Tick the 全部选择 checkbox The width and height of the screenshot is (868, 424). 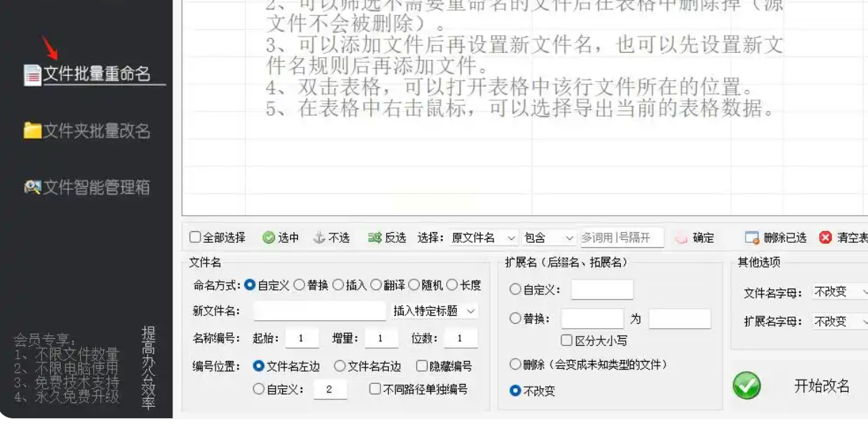coord(195,237)
